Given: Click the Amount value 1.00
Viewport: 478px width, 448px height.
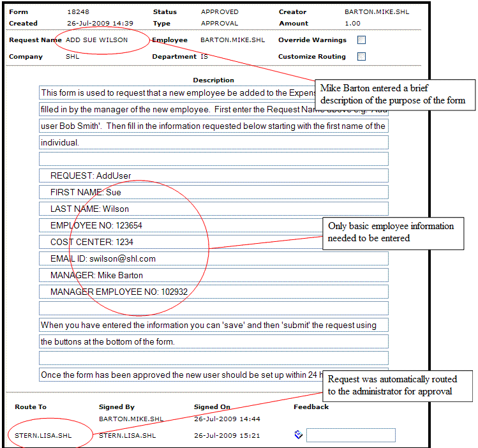Looking at the screenshot, I should point(352,24).
